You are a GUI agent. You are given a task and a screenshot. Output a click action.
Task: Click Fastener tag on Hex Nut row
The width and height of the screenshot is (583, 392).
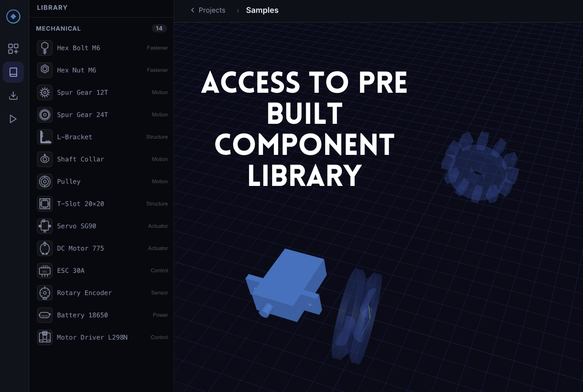coord(158,70)
